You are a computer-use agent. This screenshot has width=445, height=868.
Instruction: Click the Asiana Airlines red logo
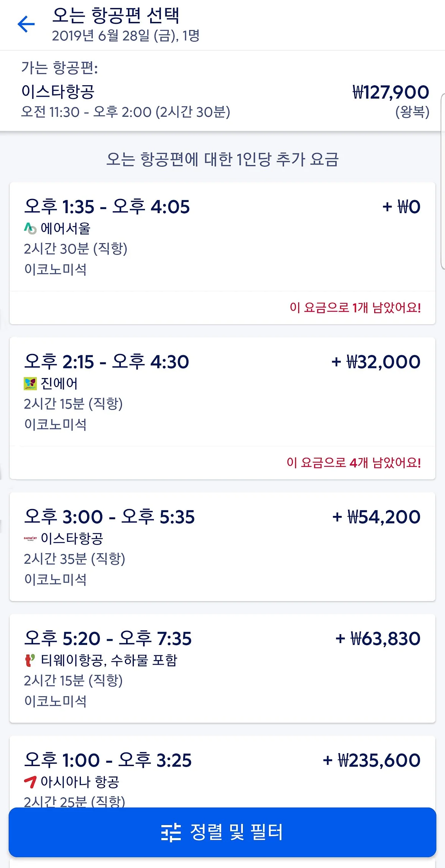point(30,782)
